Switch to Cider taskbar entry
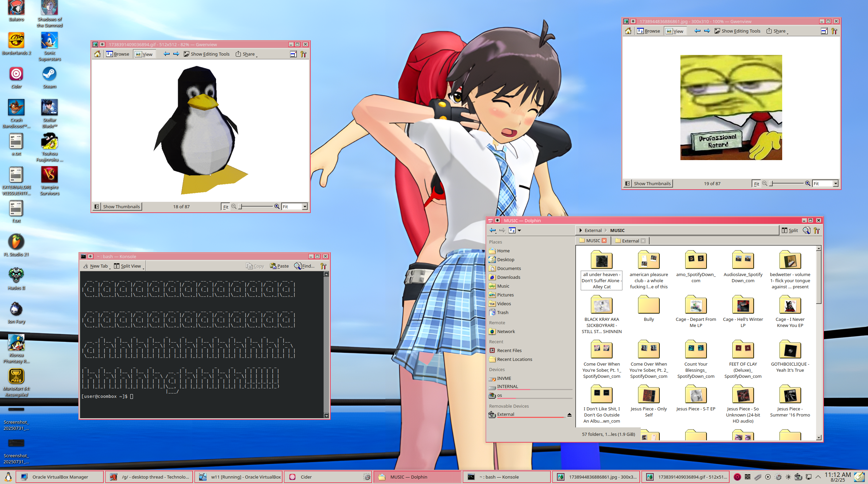This screenshot has height=484, width=868. 328,477
